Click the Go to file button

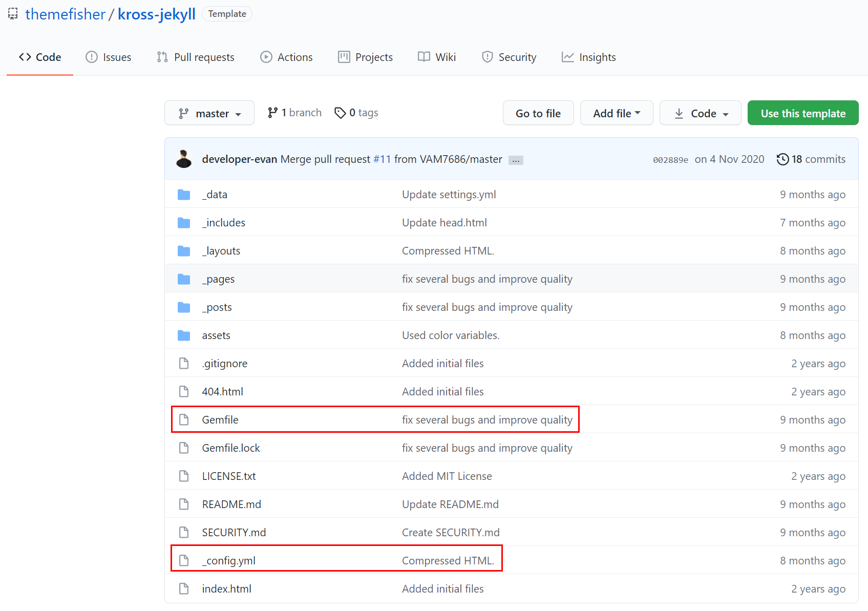(x=538, y=113)
